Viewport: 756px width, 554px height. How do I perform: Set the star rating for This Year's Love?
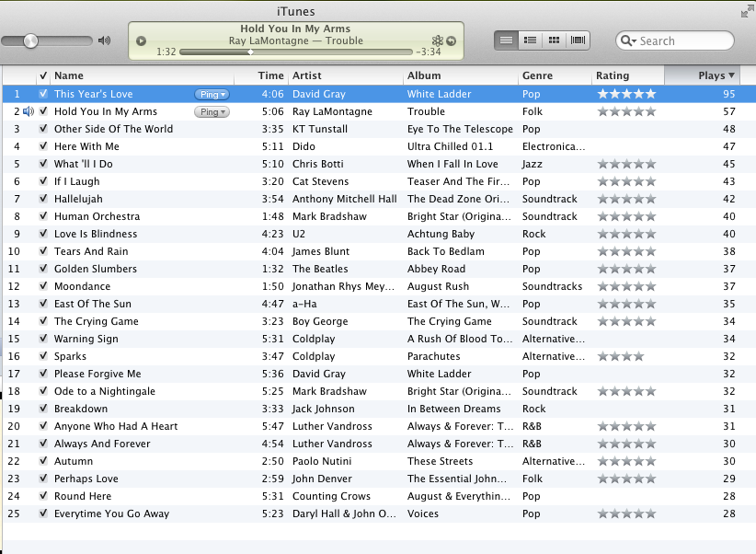627,94
